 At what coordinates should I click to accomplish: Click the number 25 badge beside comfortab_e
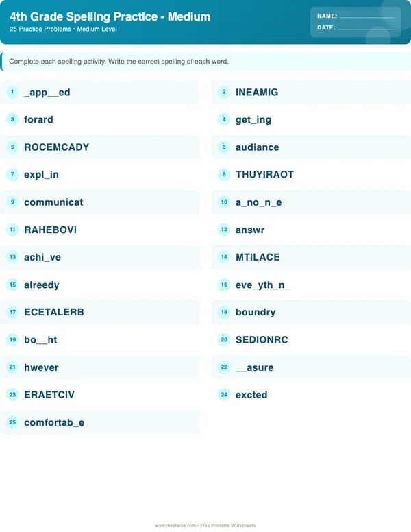[x=12, y=422]
